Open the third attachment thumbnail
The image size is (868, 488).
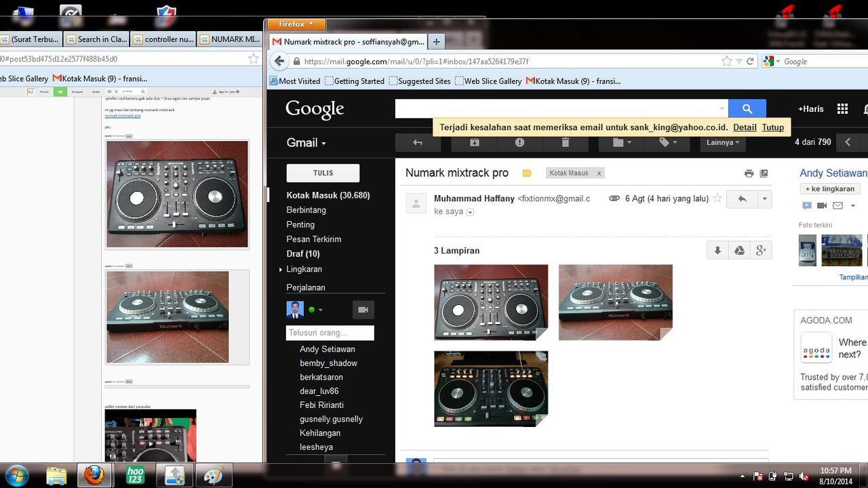tap(491, 388)
